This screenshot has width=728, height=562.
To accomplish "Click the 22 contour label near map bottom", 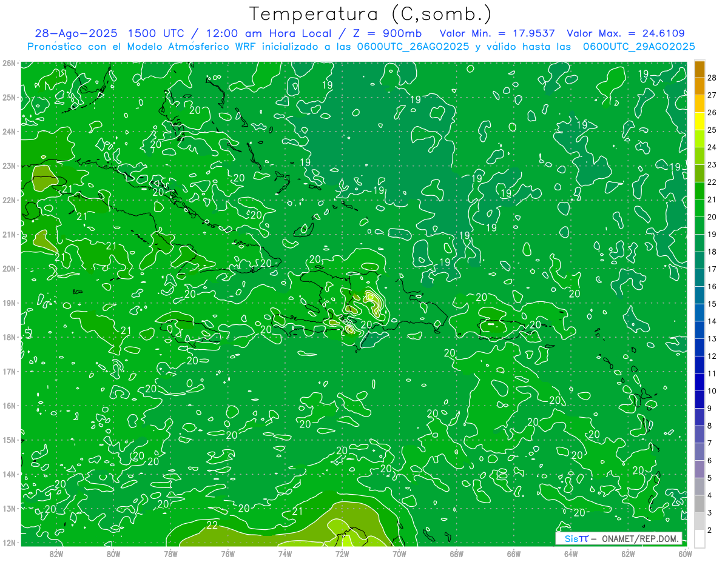I will (212, 525).
